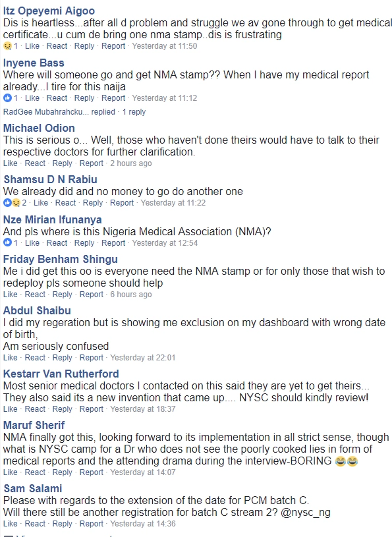Click reaction icons on Shamsu D N Rabiu comment
The width and height of the screenshot is (392, 537).
[x=12, y=203]
